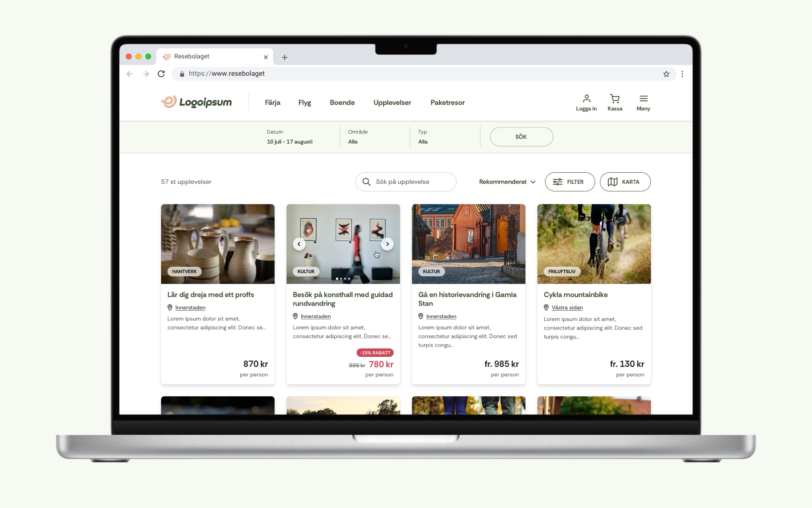Change dates by clicking 10 juli - 17 augusti
Image resolution: width=812 pixels, height=508 pixels.
pyautogui.click(x=289, y=141)
